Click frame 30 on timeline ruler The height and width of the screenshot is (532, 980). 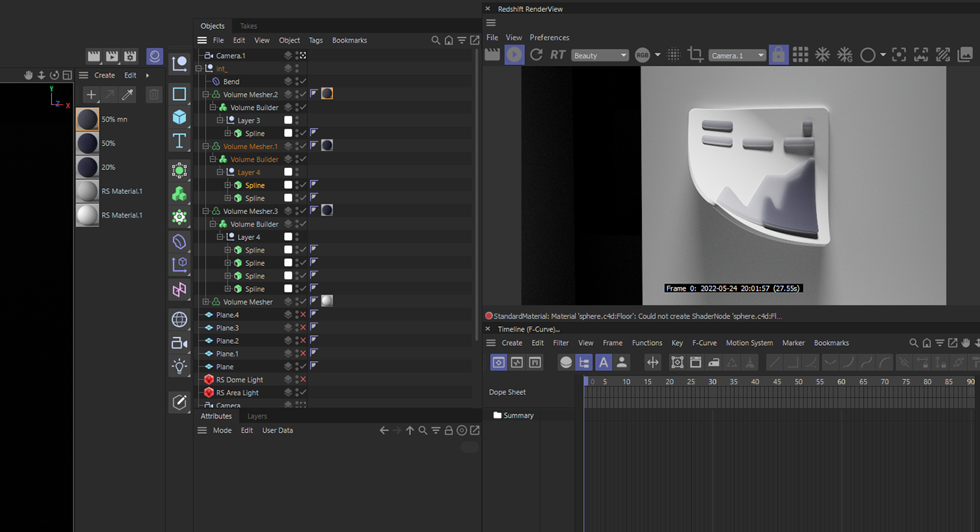click(x=712, y=382)
